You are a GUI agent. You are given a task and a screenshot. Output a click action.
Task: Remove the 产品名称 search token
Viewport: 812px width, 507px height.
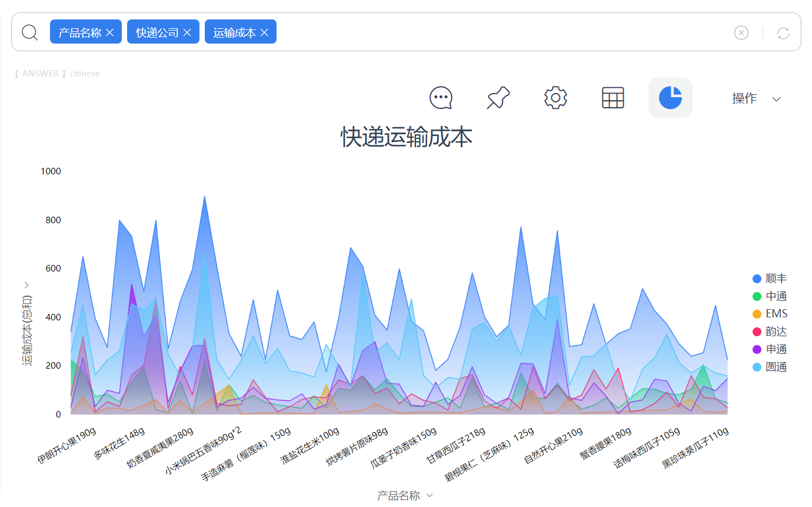109,32
